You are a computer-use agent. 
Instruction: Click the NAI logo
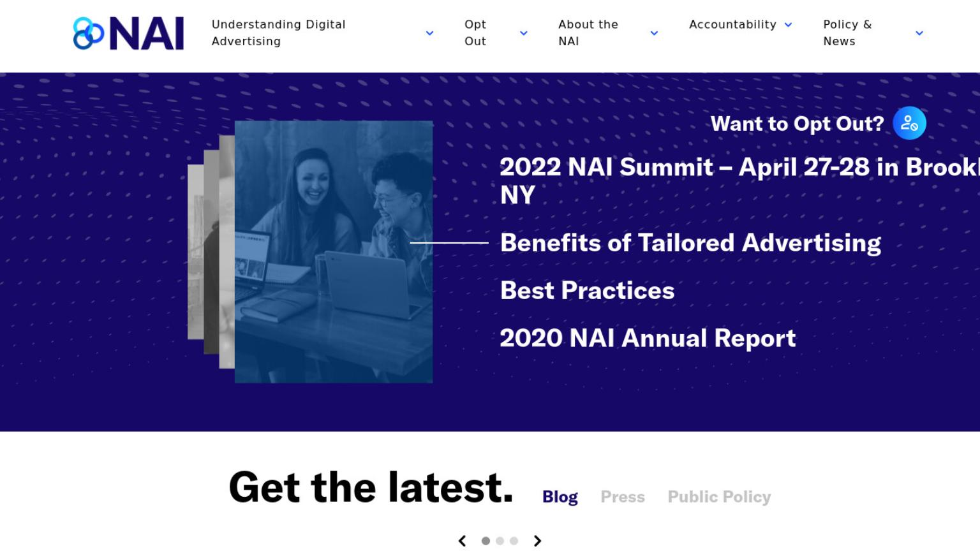pos(128,33)
